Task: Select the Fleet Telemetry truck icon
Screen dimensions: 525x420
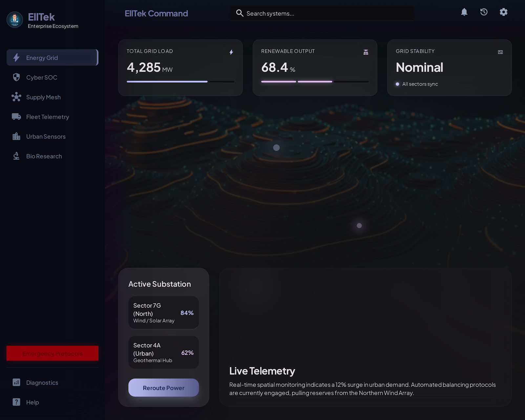Action: click(x=16, y=116)
